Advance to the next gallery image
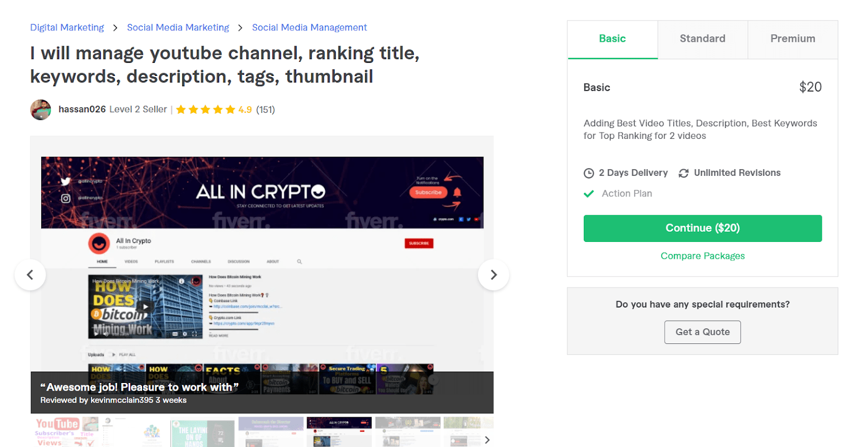868x447 pixels. (493, 275)
